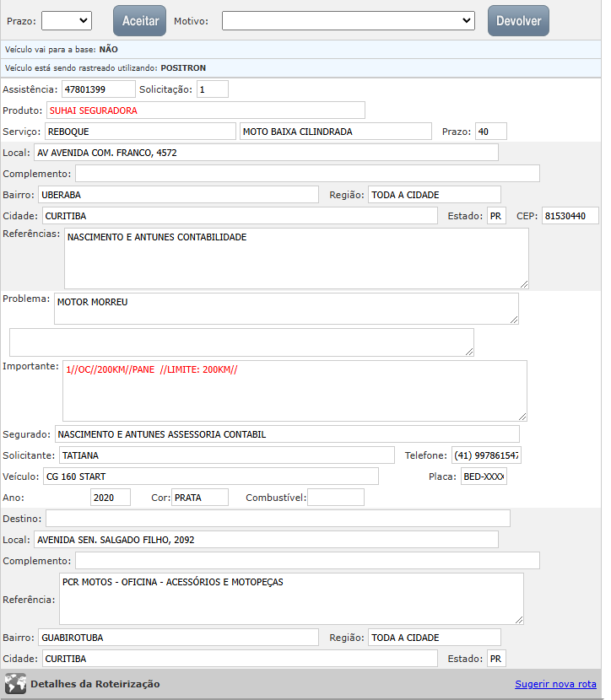Click the Assistência number field
This screenshot has height=700, width=611.
click(x=98, y=89)
